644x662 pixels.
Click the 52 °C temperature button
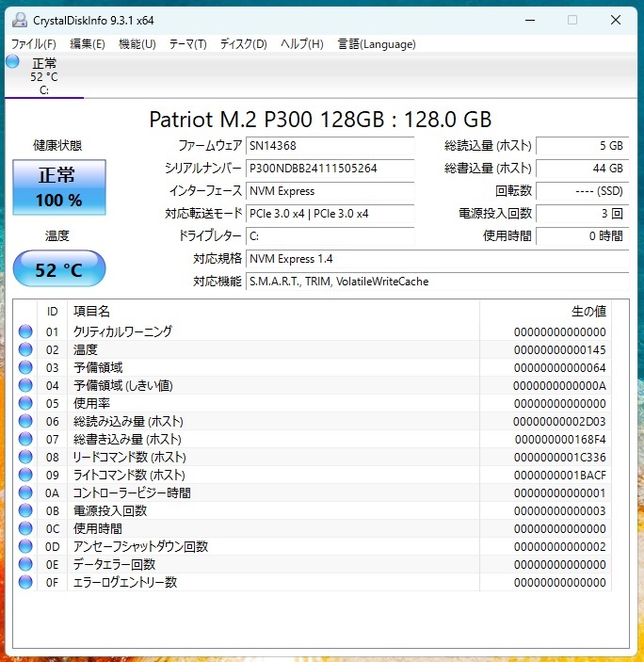(59, 268)
